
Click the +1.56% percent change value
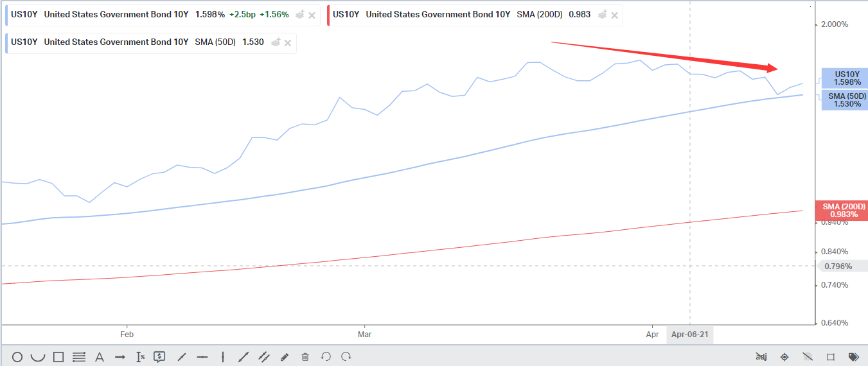point(274,14)
